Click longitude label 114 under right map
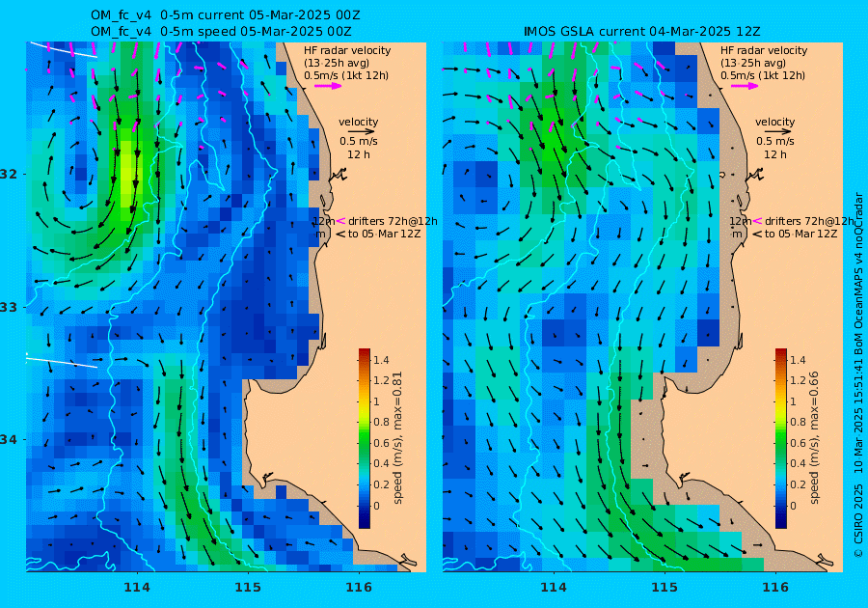 pos(553,588)
